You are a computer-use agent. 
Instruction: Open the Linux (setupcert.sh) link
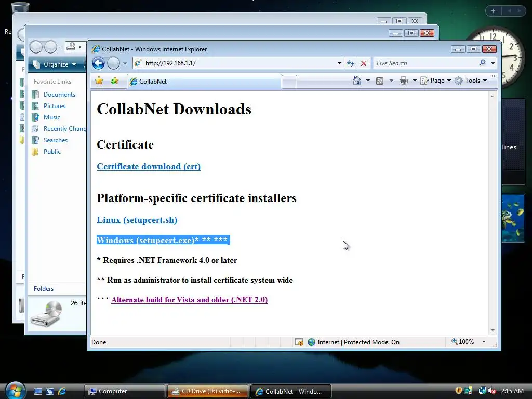click(x=137, y=220)
